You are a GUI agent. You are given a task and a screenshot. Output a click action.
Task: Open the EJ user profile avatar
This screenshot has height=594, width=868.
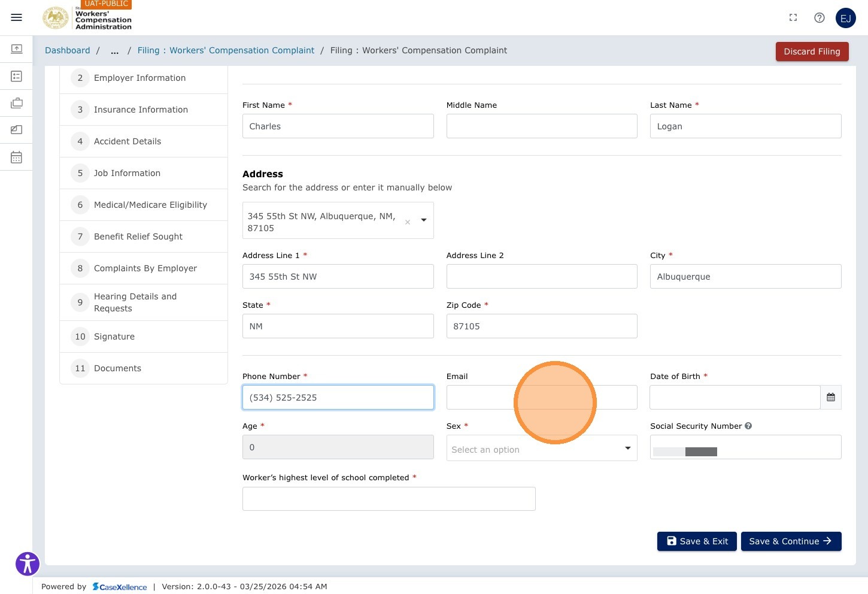846,18
